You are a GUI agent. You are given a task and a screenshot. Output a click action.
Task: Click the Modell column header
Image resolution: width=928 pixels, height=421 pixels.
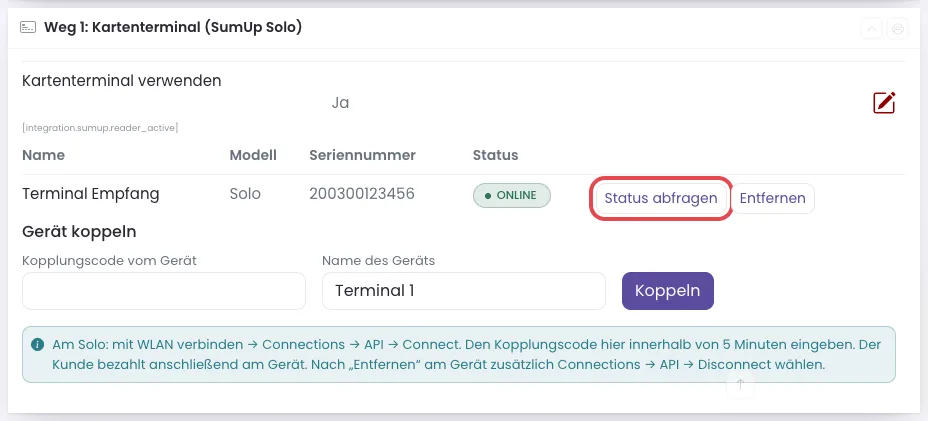coord(253,155)
